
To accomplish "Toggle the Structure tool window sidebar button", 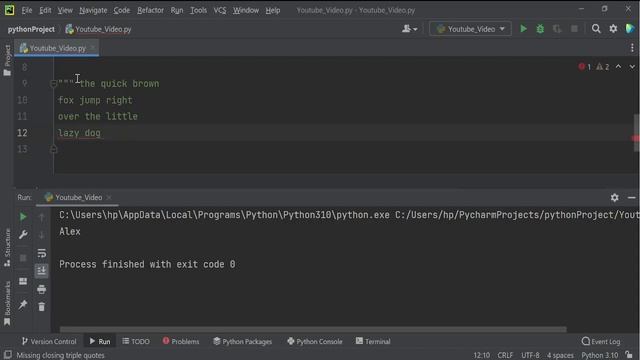I will tap(7, 247).
